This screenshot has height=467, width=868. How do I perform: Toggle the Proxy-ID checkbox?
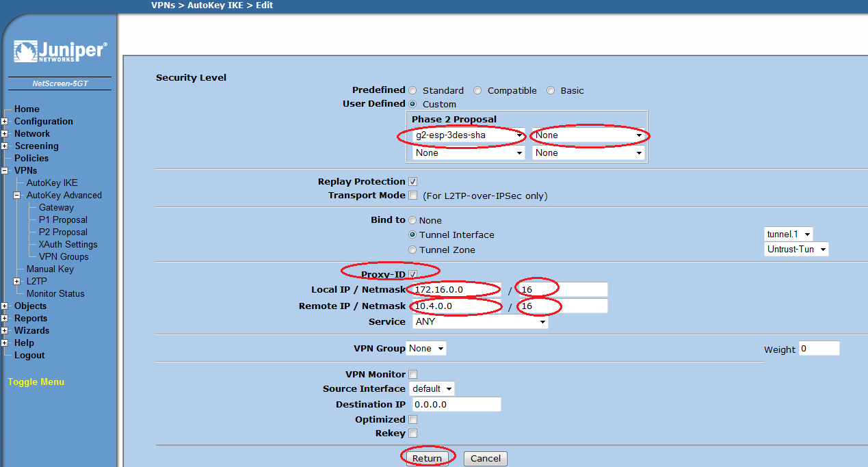(x=412, y=275)
